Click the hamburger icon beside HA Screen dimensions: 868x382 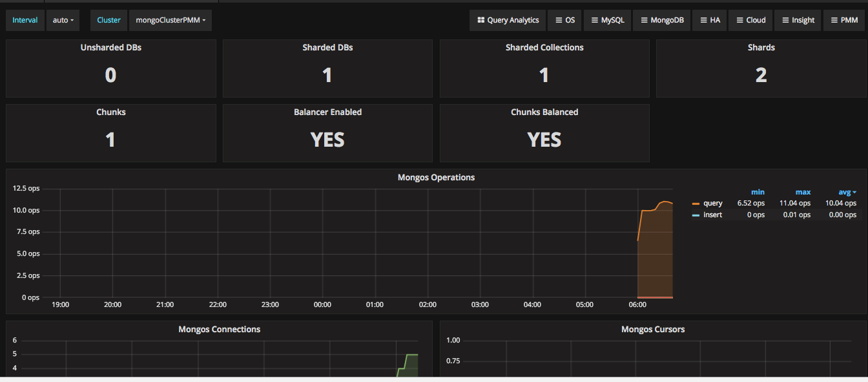click(703, 20)
